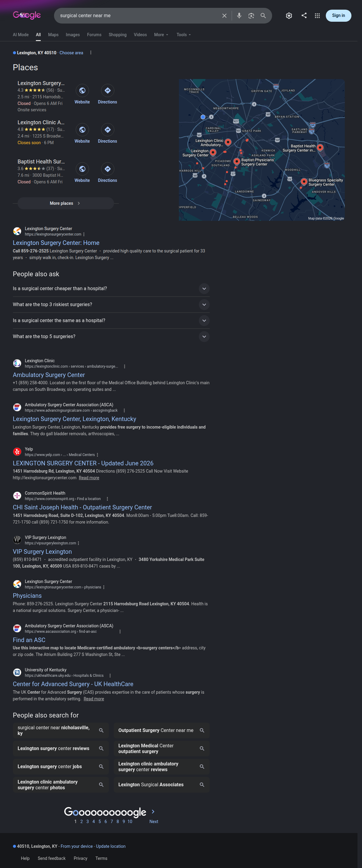
Task: Open quick settings gear icon
Action: pos(289,16)
